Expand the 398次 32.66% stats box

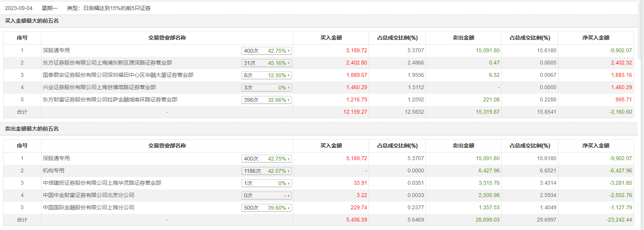point(266,100)
